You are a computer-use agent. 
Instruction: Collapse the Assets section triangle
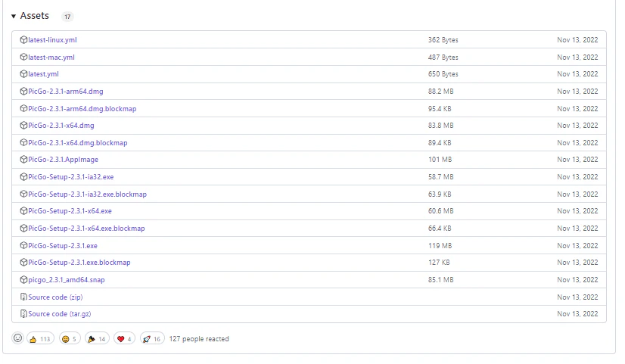[x=14, y=17]
